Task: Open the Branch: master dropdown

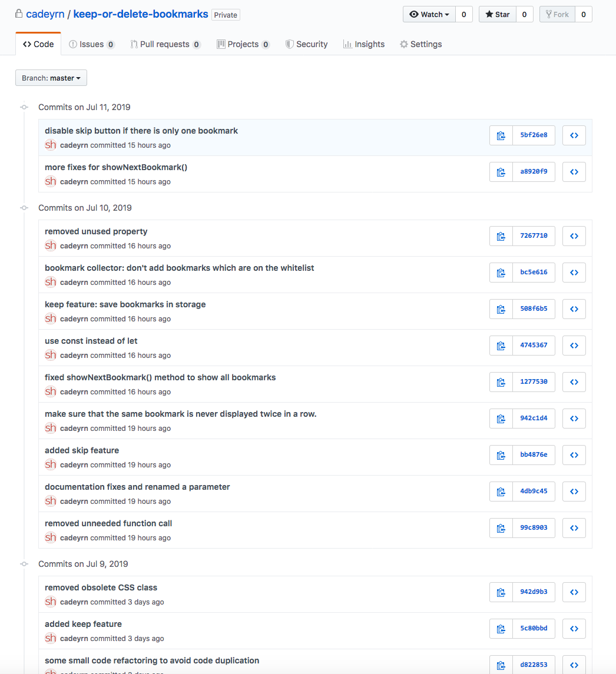Action: pos(51,78)
